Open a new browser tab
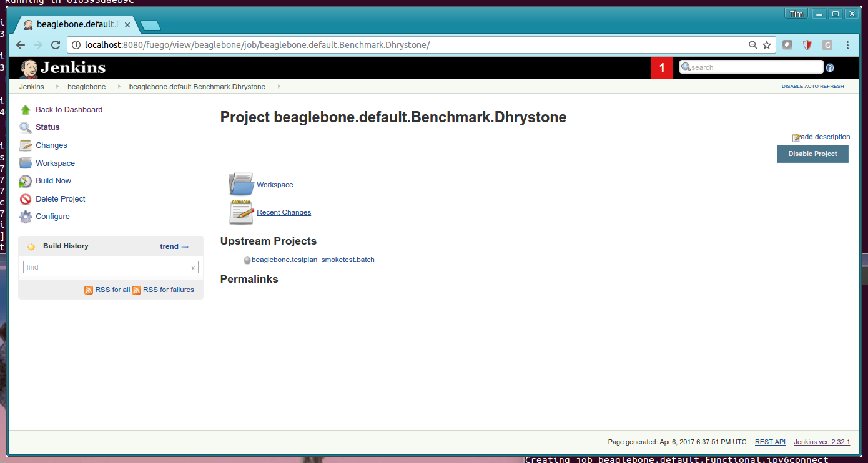The height and width of the screenshot is (463, 868). (x=150, y=26)
